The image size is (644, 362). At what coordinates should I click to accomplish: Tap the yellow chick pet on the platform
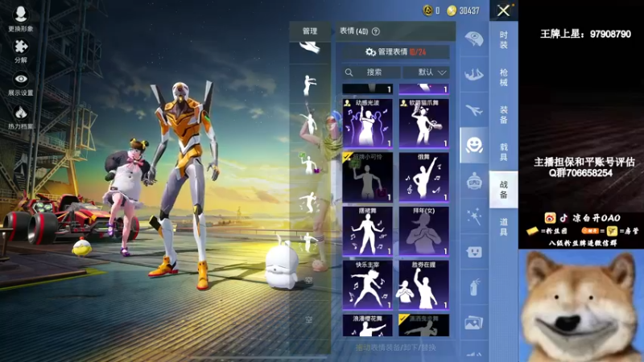click(81, 248)
